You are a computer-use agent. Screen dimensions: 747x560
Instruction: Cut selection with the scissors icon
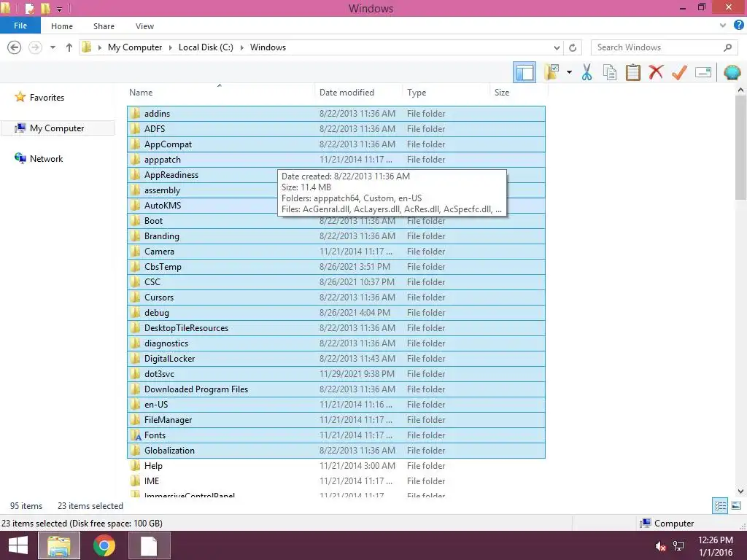coord(587,72)
